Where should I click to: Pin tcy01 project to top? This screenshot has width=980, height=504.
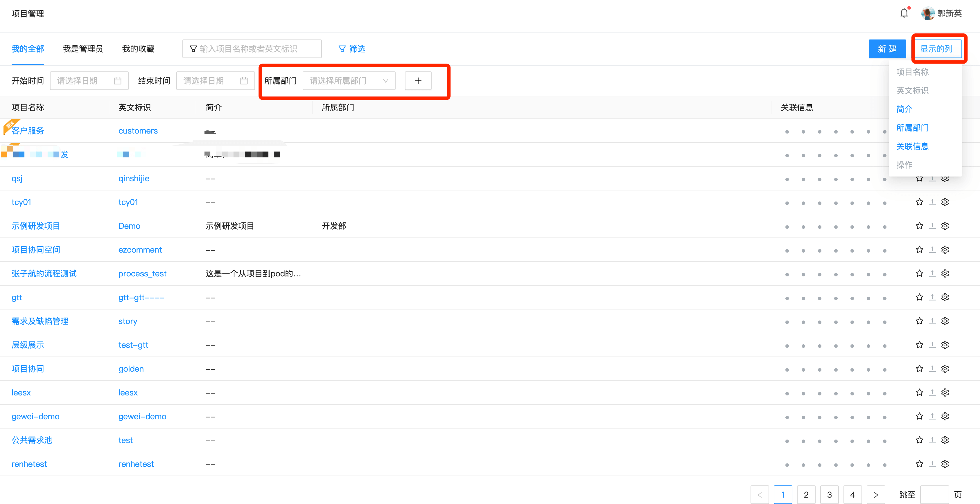tap(932, 202)
